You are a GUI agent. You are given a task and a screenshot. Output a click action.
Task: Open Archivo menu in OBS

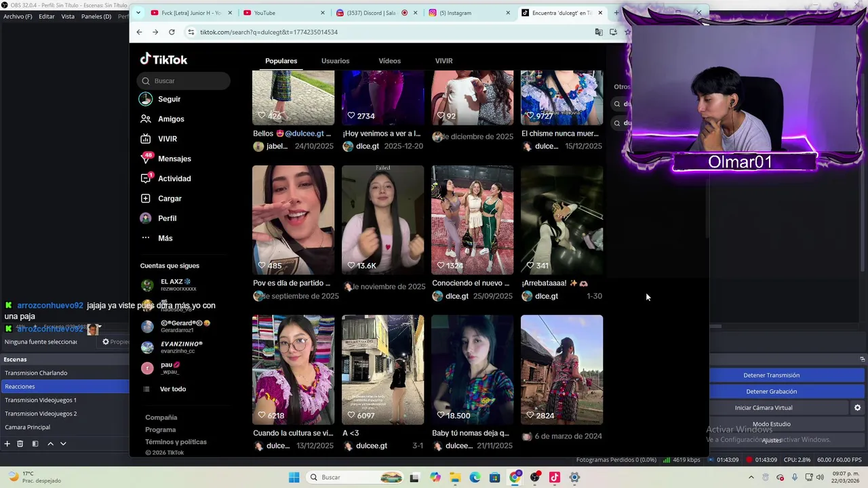click(18, 16)
